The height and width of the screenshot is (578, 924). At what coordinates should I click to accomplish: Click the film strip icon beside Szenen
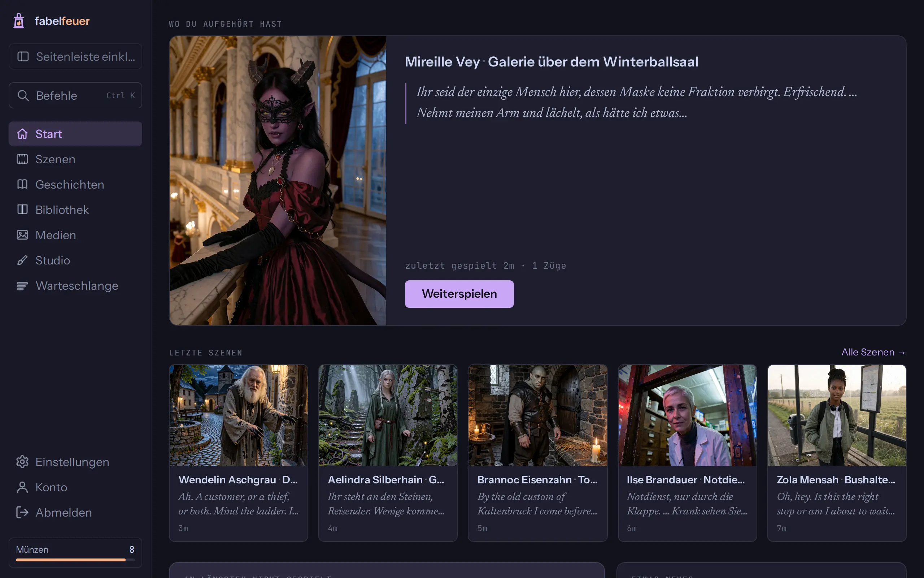tap(22, 159)
